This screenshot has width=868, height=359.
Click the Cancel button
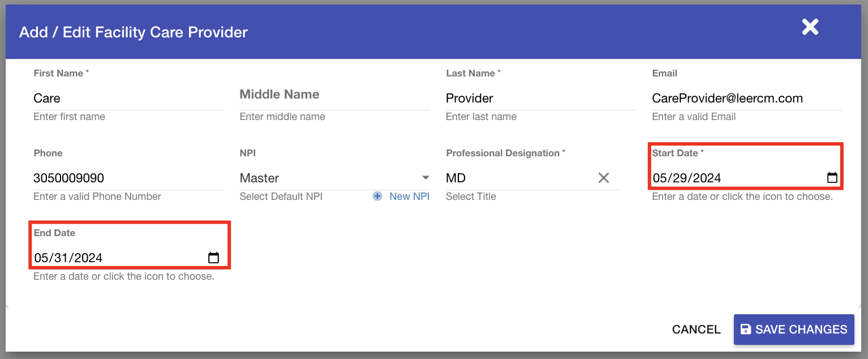pos(696,330)
